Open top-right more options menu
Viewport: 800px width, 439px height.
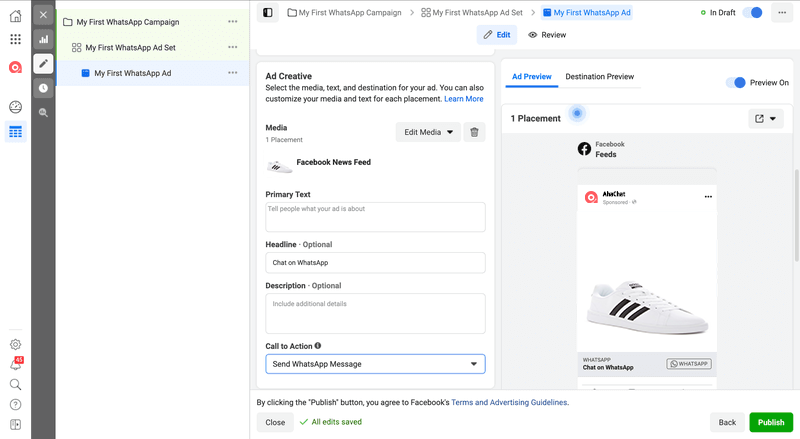[x=782, y=12]
